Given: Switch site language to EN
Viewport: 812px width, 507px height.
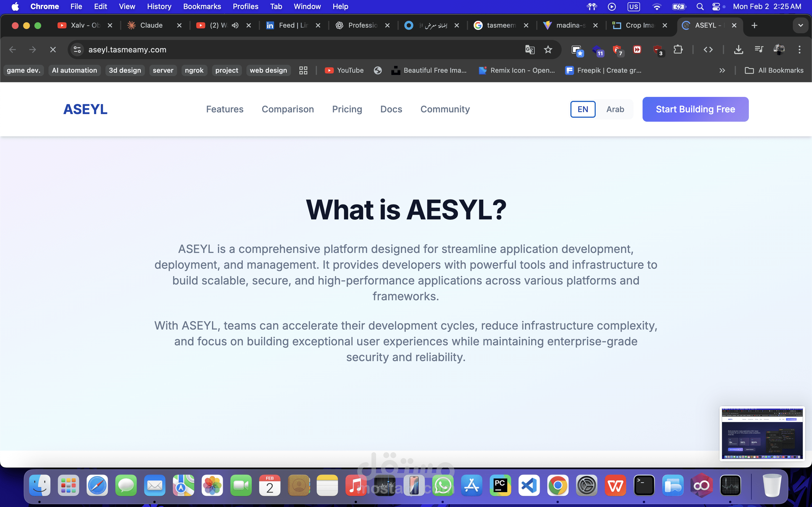Looking at the screenshot, I should pos(583,109).
